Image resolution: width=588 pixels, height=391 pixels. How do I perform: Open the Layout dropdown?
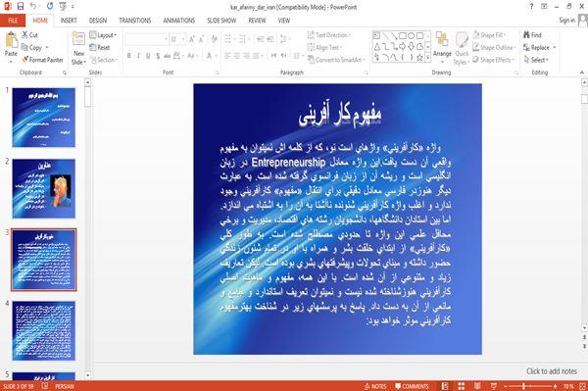click(103, 35)
